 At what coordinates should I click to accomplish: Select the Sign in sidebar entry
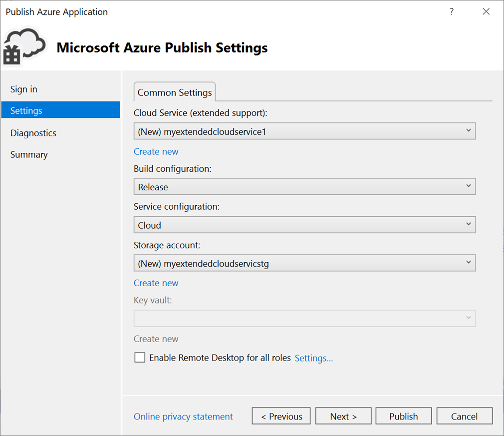[23, 89]
